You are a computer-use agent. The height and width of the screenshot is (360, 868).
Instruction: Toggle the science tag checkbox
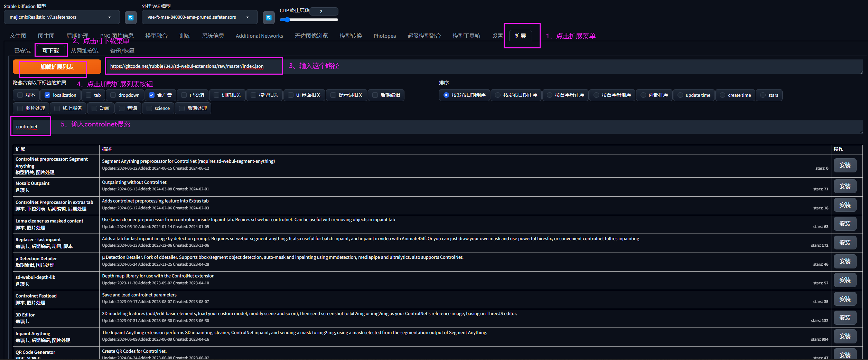(x=149, y=108)
